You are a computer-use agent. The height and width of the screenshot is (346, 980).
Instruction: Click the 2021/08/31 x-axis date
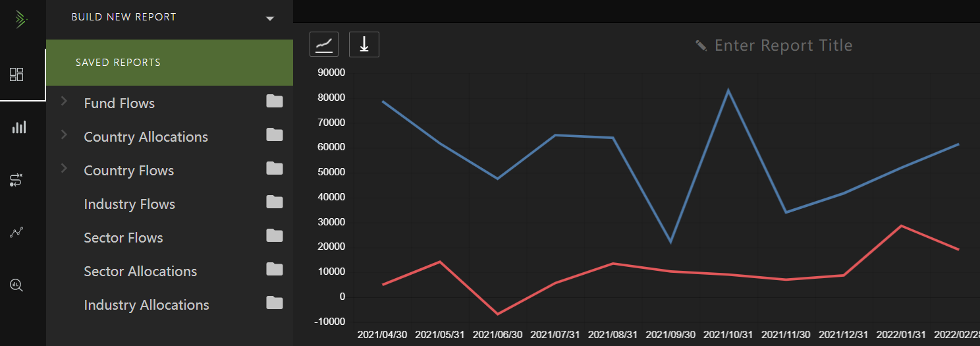[612, 335]
